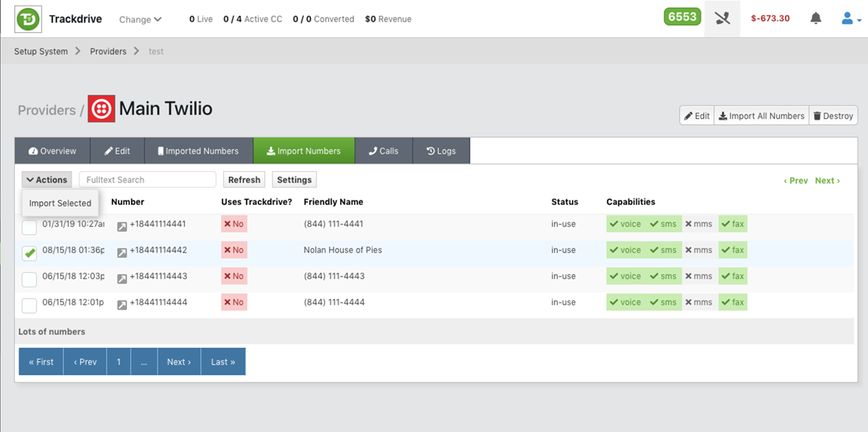
Task: Open the notifications bell
Action: pyautogui.click(x=815, y=19)
